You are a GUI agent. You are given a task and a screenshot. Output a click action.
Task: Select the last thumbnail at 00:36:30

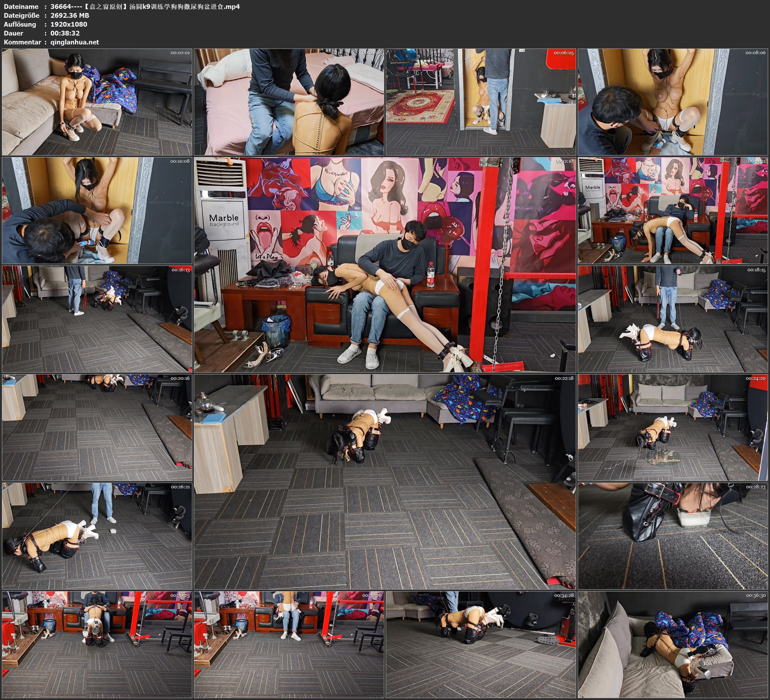tap(673, 644)
